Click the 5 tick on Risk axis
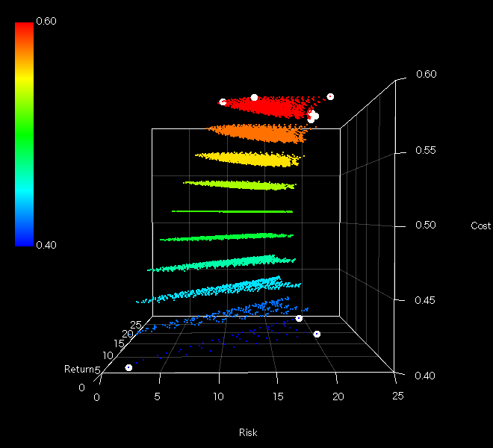Screen dimensions: 493x448 click(x=157, y=396)
